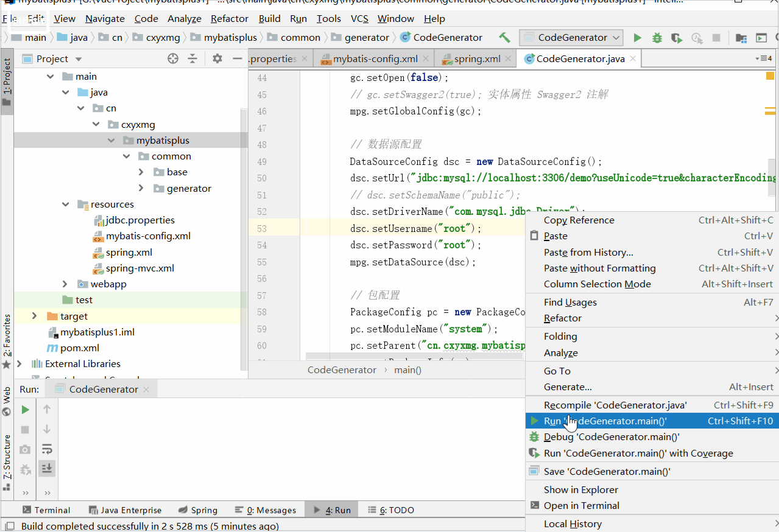Click the run anything icon beside Project Structure
The width and height of the screenshot is (779, 532).
(761, 38)
